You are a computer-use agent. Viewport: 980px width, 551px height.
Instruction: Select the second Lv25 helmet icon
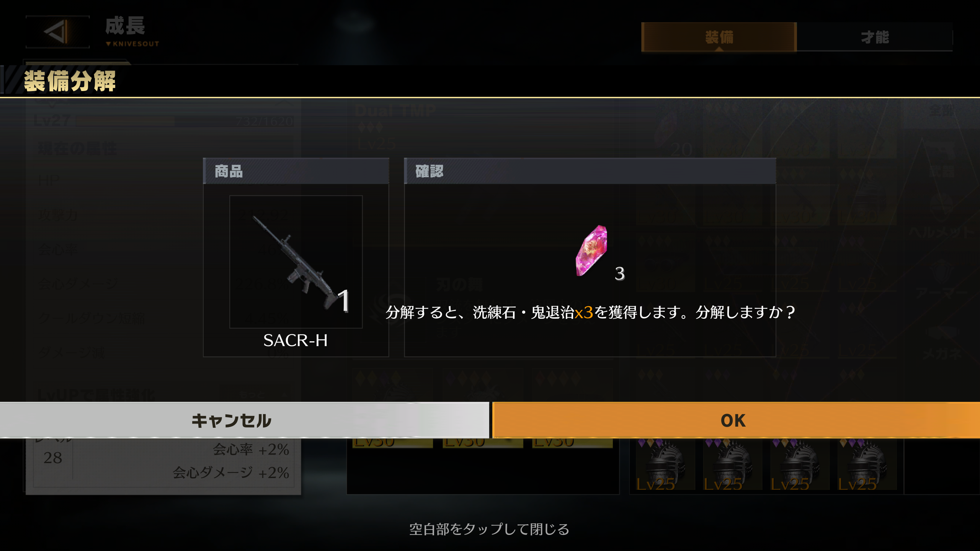(x=732, y=465)
